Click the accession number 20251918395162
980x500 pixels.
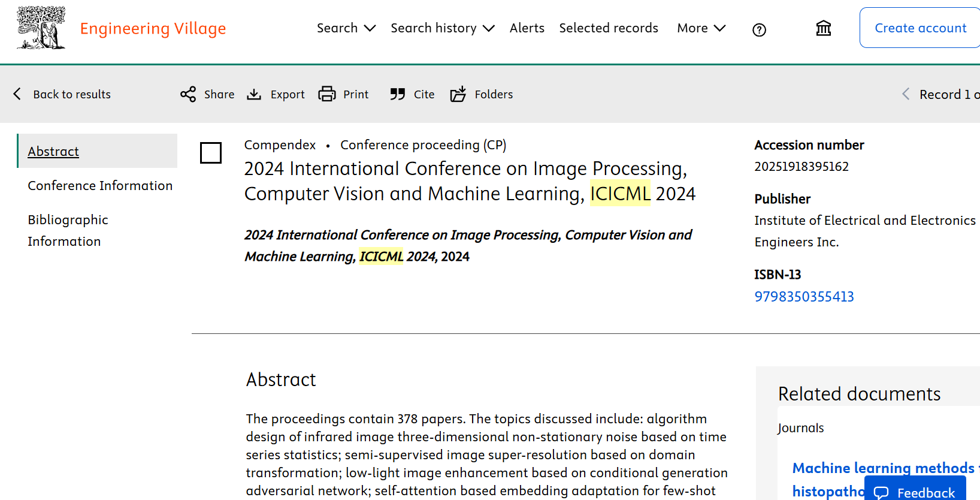click(x=801, y=167)
